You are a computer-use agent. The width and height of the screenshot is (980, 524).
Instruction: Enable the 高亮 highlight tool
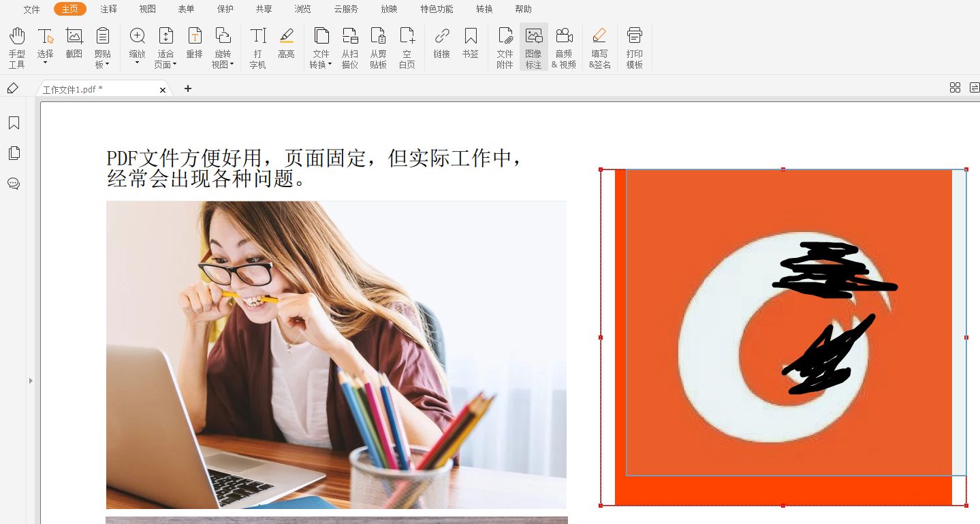[x=286, y=47]
